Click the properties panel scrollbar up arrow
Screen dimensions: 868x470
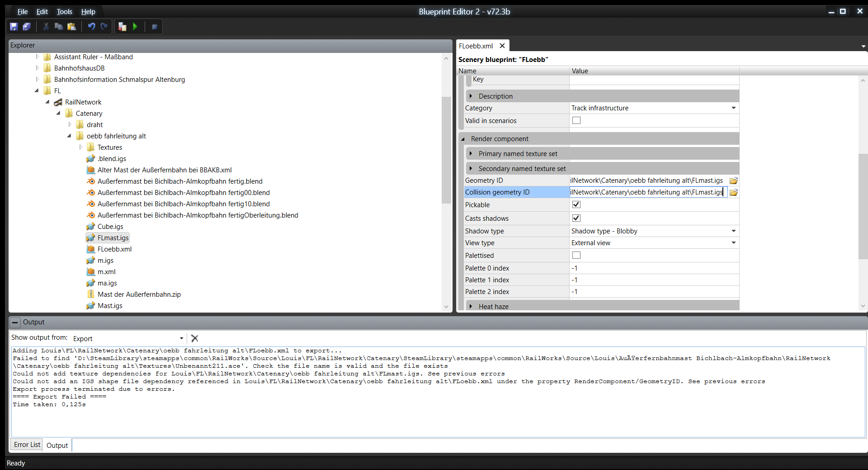pos(863,81)
